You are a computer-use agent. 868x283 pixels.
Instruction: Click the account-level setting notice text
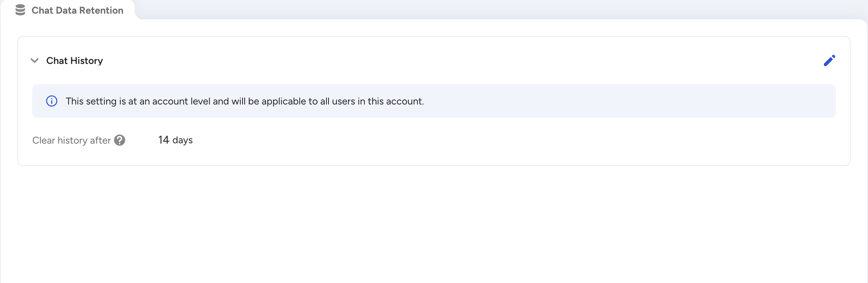point(245,101)
